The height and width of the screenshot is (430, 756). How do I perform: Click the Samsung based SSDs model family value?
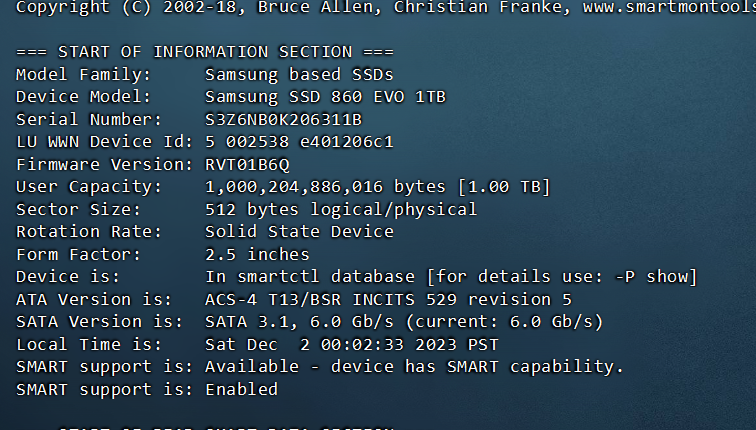coord(299,75)
